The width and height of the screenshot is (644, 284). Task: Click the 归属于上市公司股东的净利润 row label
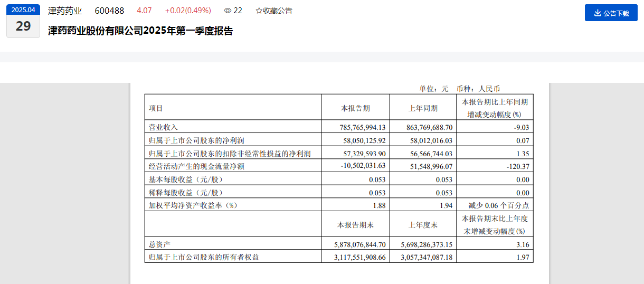coord(196,140)
